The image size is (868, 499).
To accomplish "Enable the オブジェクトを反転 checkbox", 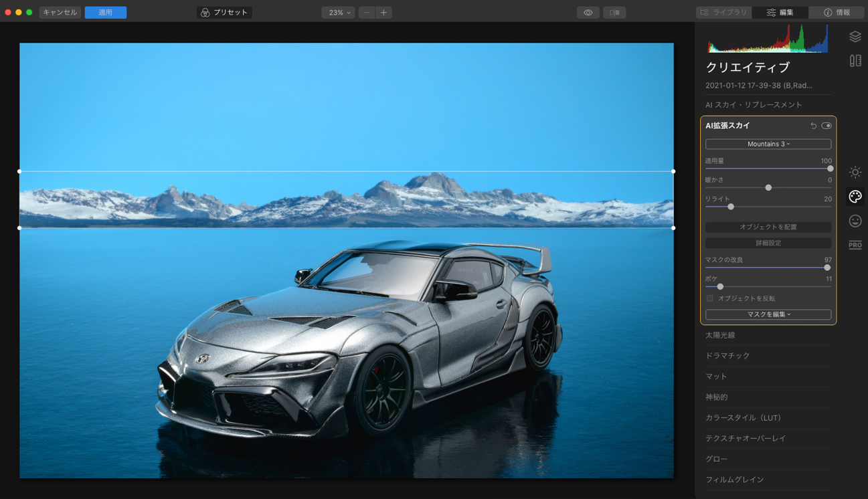I will 710,298.
